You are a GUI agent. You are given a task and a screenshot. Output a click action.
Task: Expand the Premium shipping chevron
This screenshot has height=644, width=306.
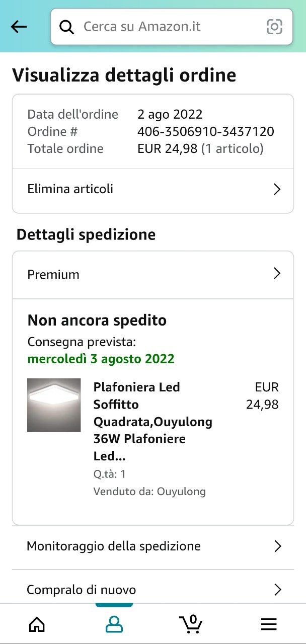(x=276, y=274)
